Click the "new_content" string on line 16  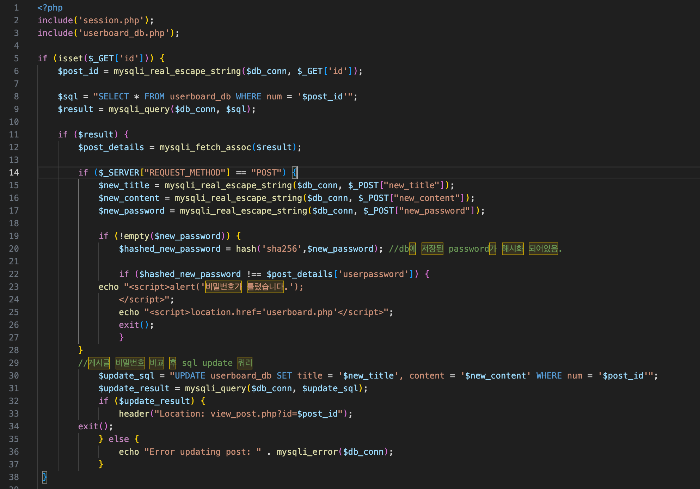(428, 198)
